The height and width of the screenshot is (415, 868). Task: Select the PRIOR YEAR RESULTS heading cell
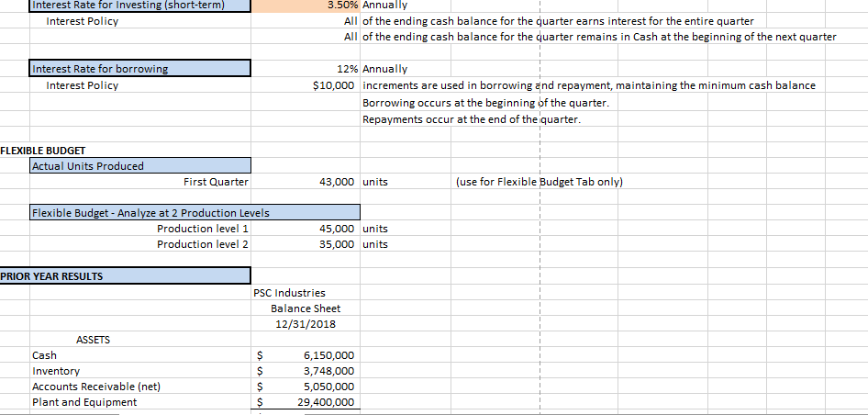125,276
